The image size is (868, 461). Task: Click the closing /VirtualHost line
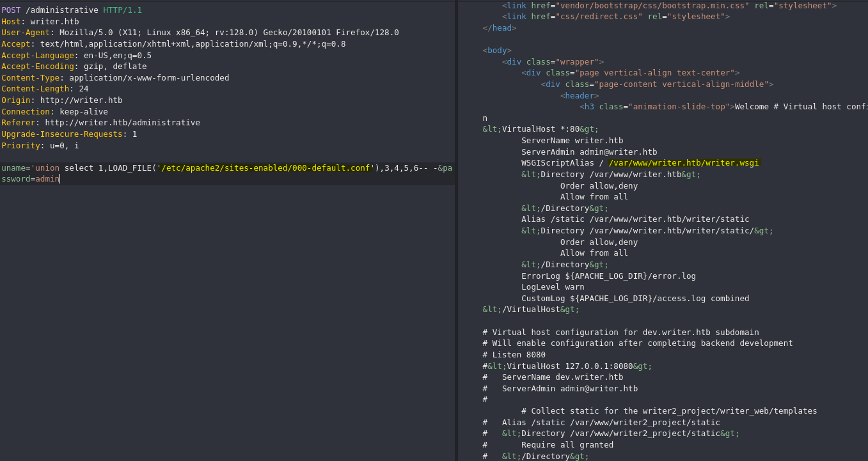coord(532,309)
